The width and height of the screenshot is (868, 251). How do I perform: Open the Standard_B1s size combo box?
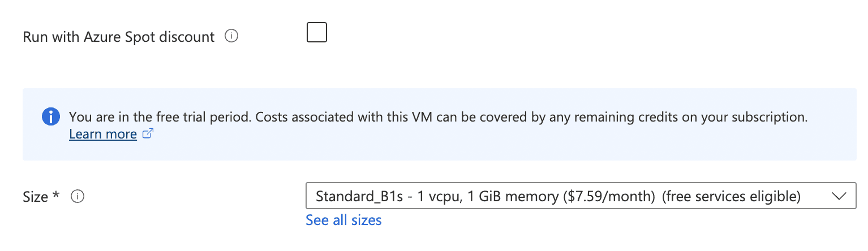581,196
